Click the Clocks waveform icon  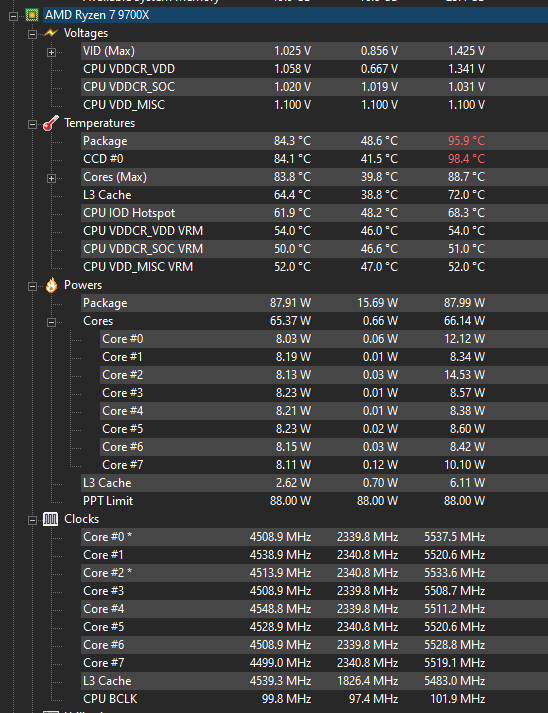pyautogui.click(x=50, y=519)
